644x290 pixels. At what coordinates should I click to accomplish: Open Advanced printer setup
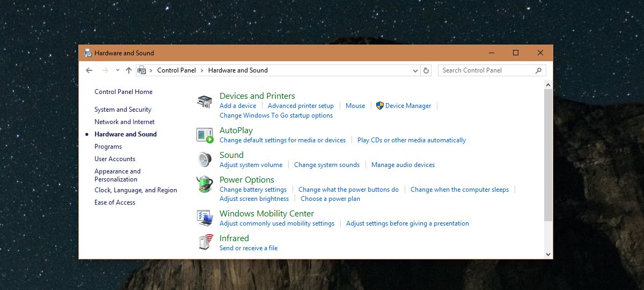301,106
